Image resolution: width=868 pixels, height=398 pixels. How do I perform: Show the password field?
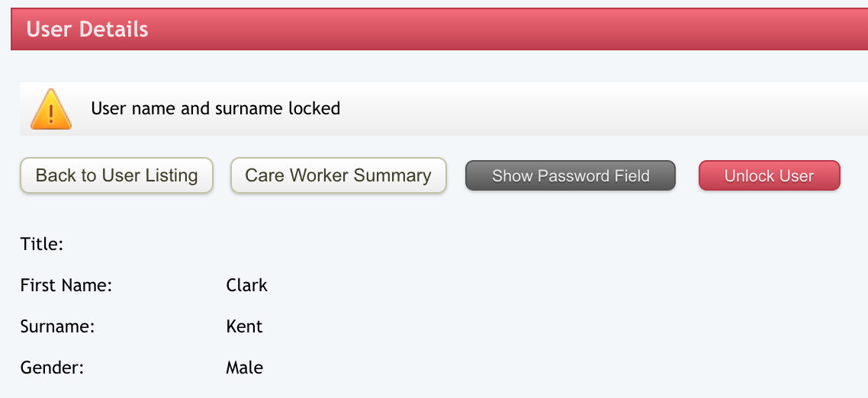pos(571,176)
